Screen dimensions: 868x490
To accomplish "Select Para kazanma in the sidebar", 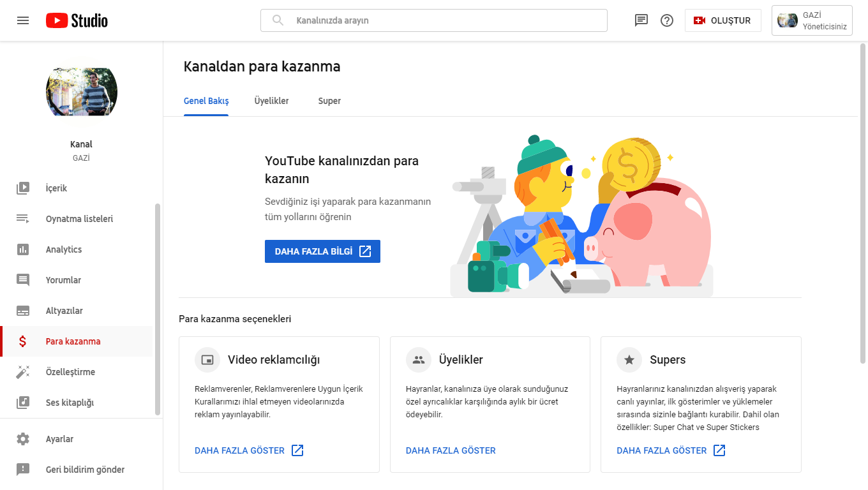I will [x=77, y=341].
